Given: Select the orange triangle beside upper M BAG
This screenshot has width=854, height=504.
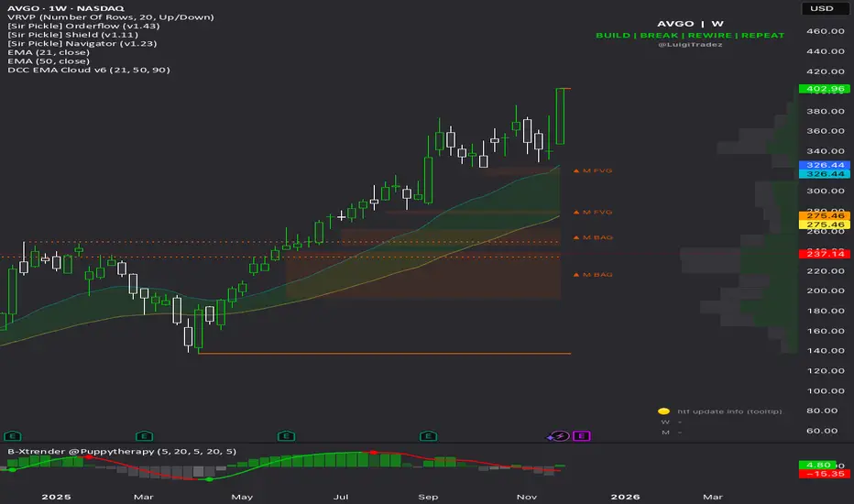Looking at the screenshot, I should 576,237.
